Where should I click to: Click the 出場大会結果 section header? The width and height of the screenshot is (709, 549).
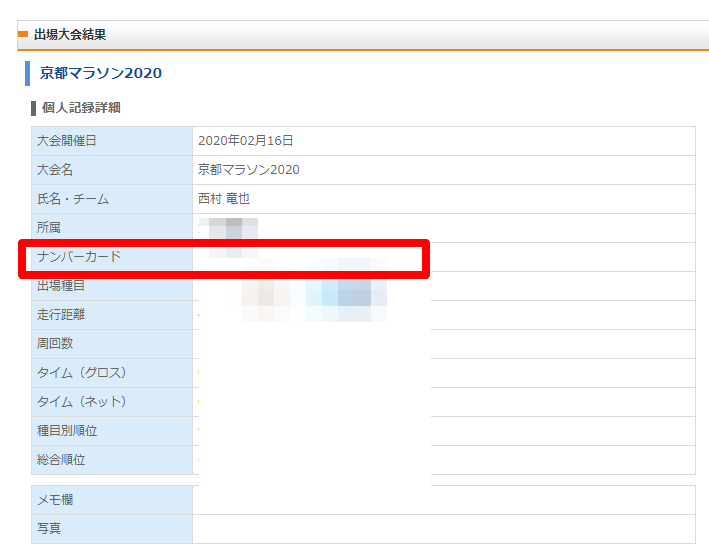point(70,35)
